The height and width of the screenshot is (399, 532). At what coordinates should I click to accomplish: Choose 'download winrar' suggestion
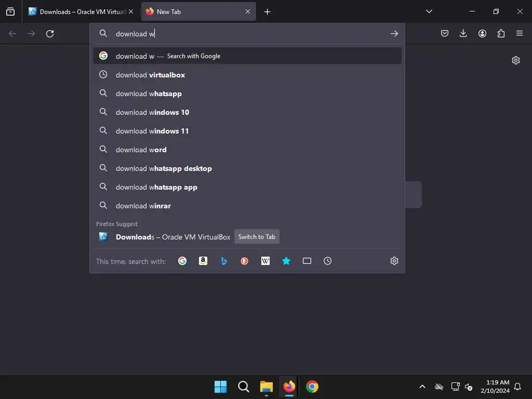click(x=247, y=206)
